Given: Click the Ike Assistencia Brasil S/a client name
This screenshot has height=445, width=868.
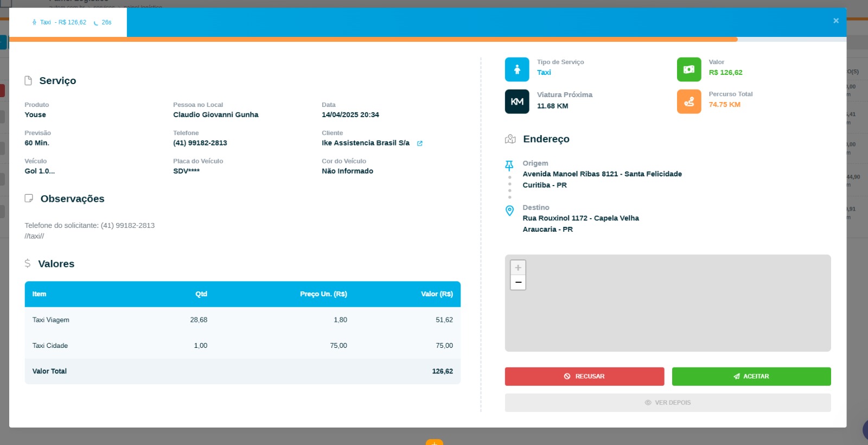Looking at the screenshot, I should [365, 143].
